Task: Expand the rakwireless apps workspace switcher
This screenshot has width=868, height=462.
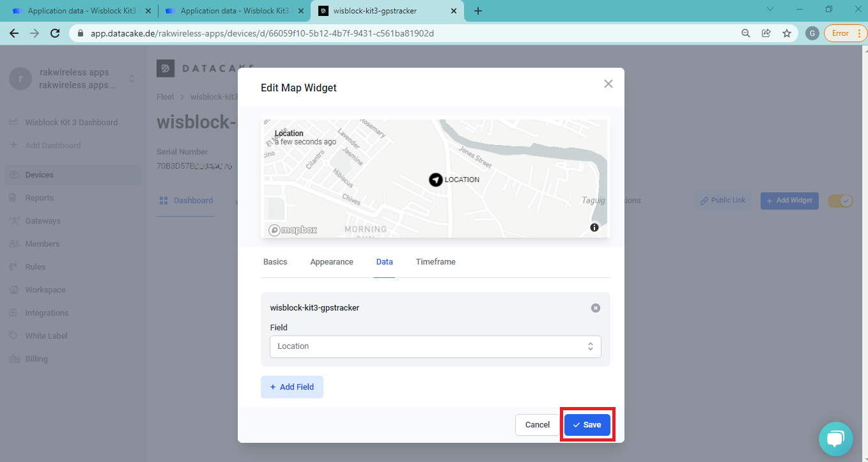Action: [132, 79]
